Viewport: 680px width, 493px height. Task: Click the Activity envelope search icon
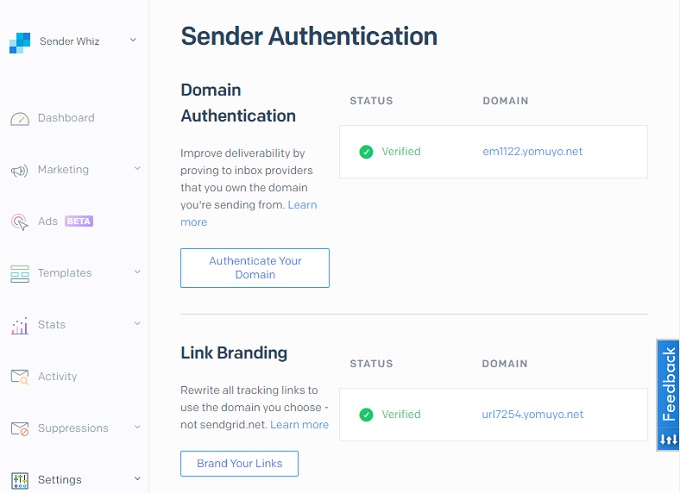20,377
